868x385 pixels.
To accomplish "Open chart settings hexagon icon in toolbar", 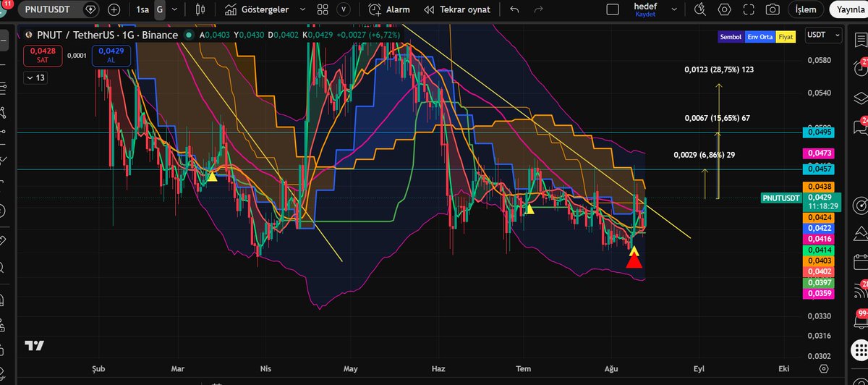I will 724,10.
